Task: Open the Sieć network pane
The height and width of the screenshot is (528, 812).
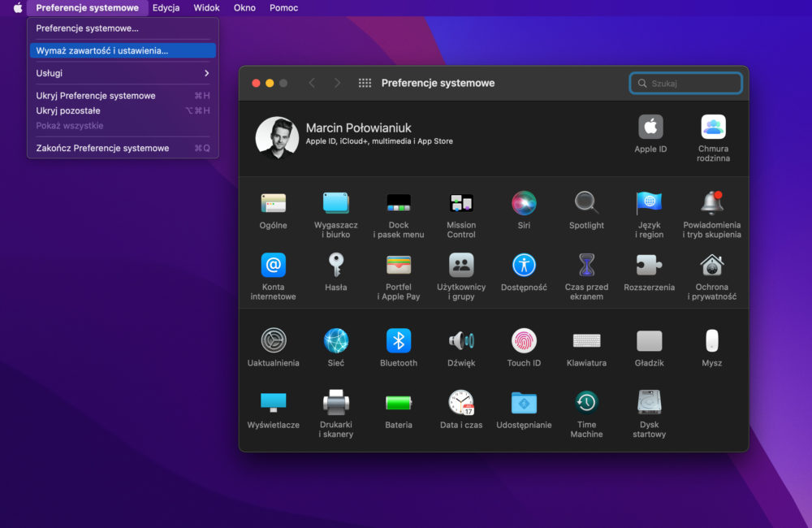Action: pyautogui.click(x=335, y=340)
